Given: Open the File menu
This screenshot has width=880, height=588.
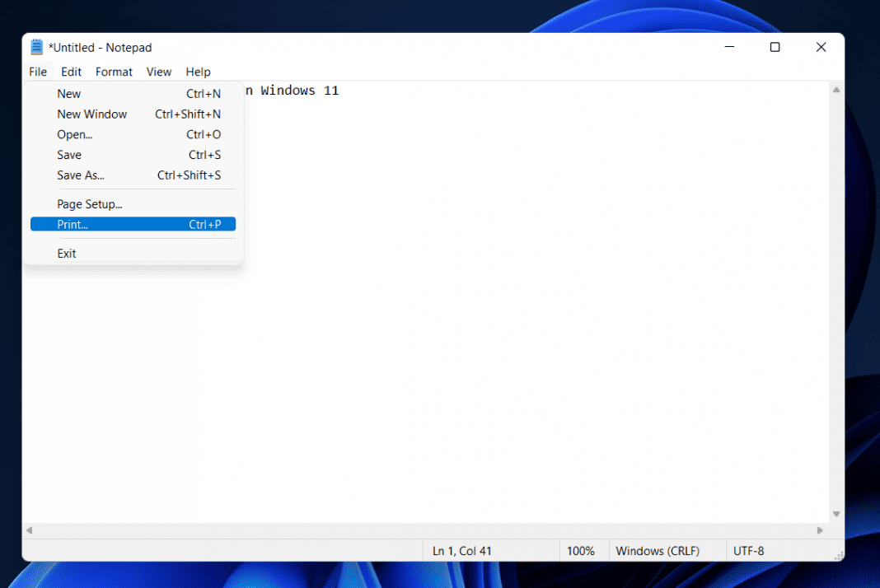Looking at the screenshot, I should point(38,72).
